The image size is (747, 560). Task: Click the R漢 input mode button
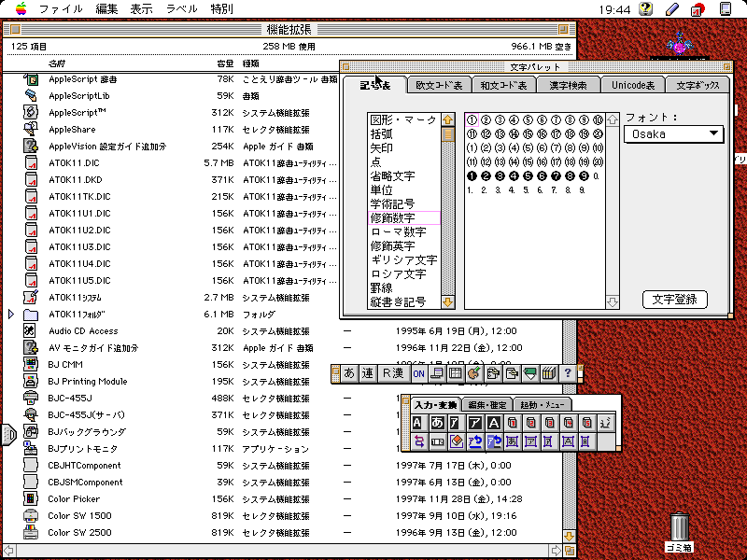393,373
